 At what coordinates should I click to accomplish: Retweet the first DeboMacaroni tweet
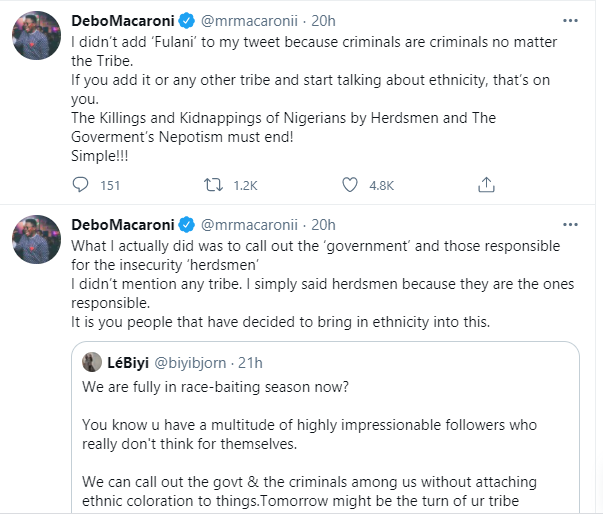[212, 185]
